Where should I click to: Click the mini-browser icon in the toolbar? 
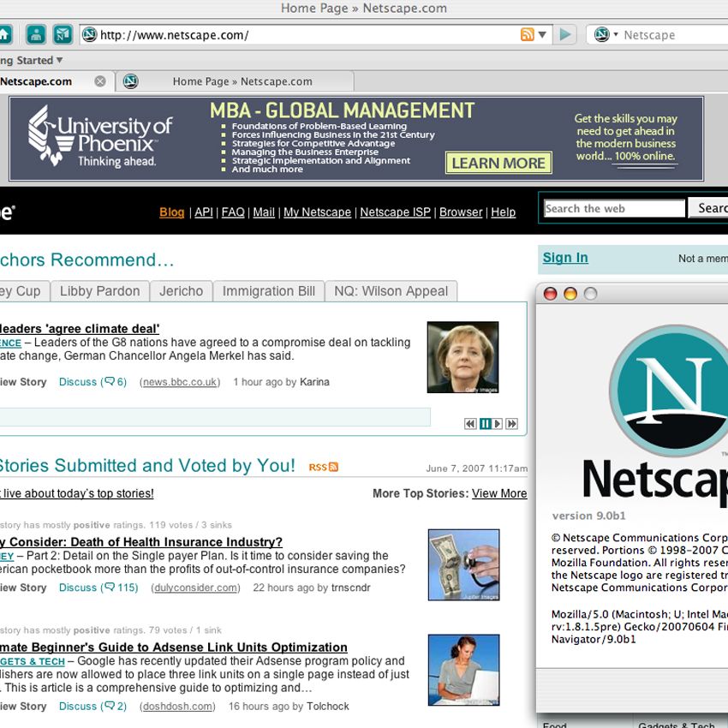[60, 34]
